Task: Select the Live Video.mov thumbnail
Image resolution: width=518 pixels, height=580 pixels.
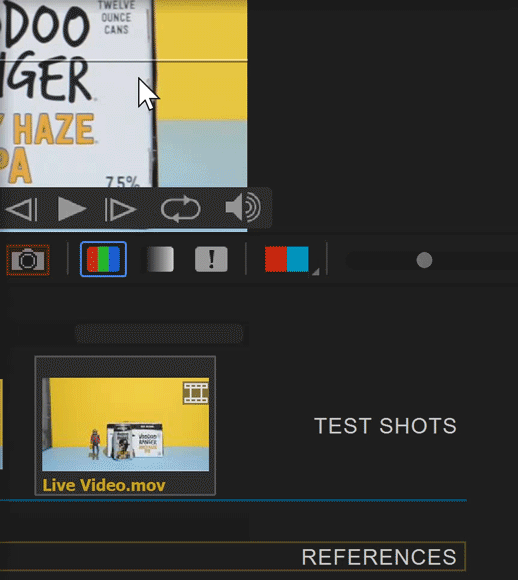Action: coord(125,425)
